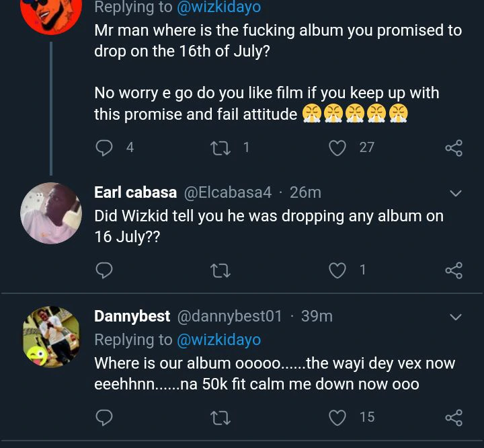The image size is (484, 448).
Task: Retweet the tweet asking where the album is
Action: pyautogui.click(x=220, y=147)
